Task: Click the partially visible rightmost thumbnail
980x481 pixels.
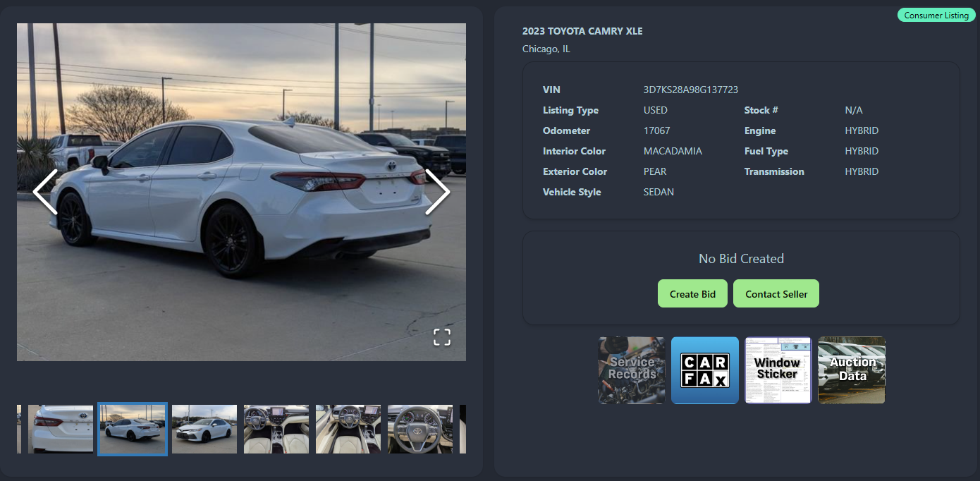Action: (463, 429)
